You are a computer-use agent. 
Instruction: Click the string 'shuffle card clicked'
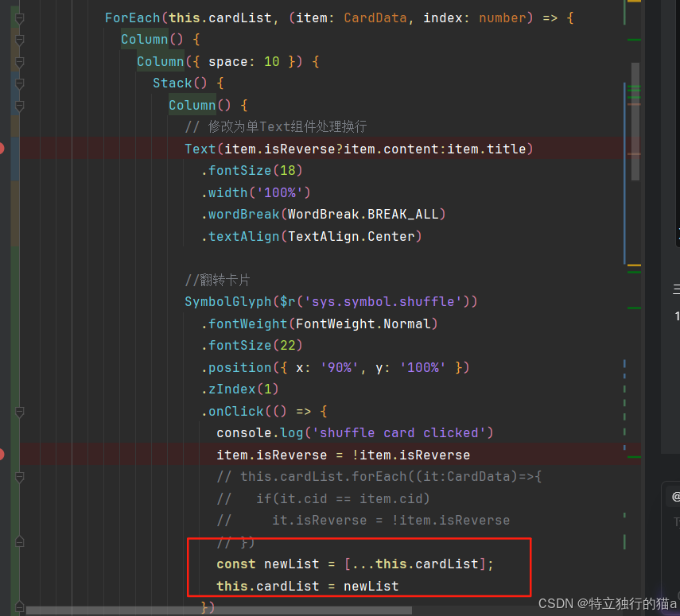coord(399,433)
